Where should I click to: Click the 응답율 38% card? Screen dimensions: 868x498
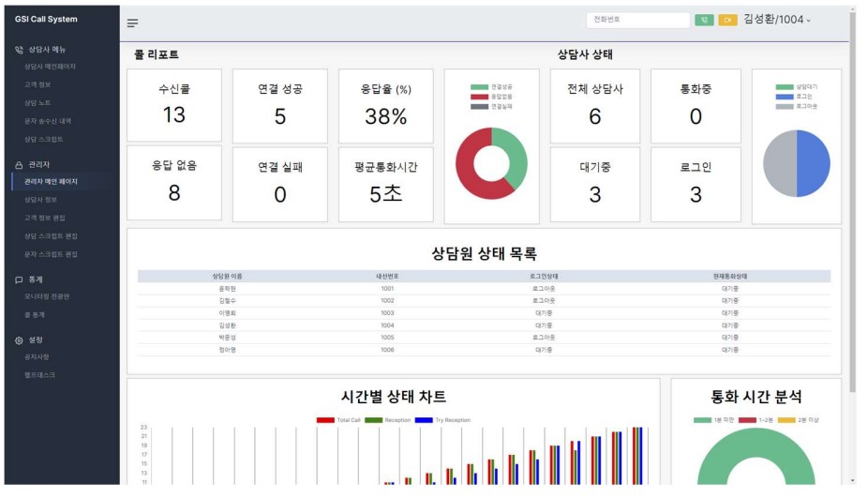click(x=386, y=106)
